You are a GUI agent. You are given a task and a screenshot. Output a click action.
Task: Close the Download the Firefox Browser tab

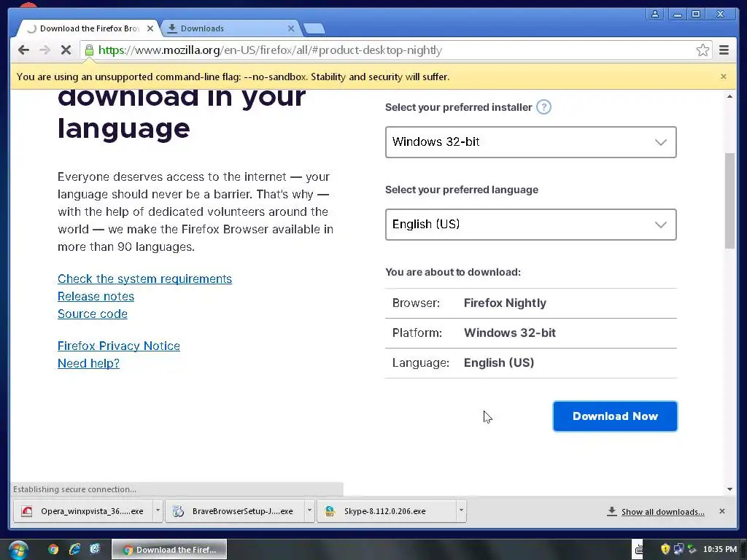coord(150,28)
